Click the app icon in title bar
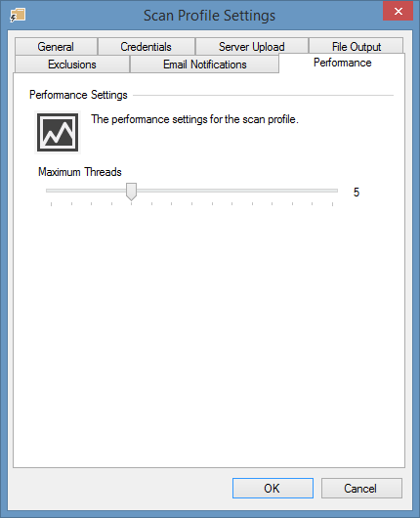 click(x=18, y=16)
